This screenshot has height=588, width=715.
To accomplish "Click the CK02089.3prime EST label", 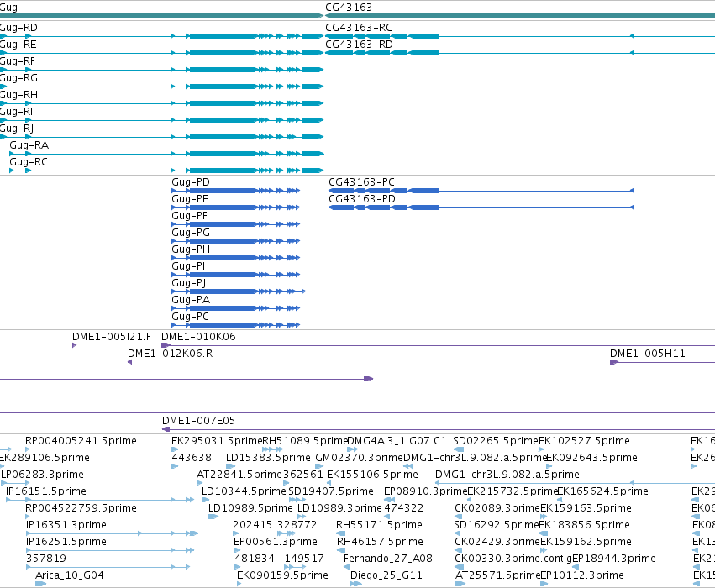I will [497, 509].
